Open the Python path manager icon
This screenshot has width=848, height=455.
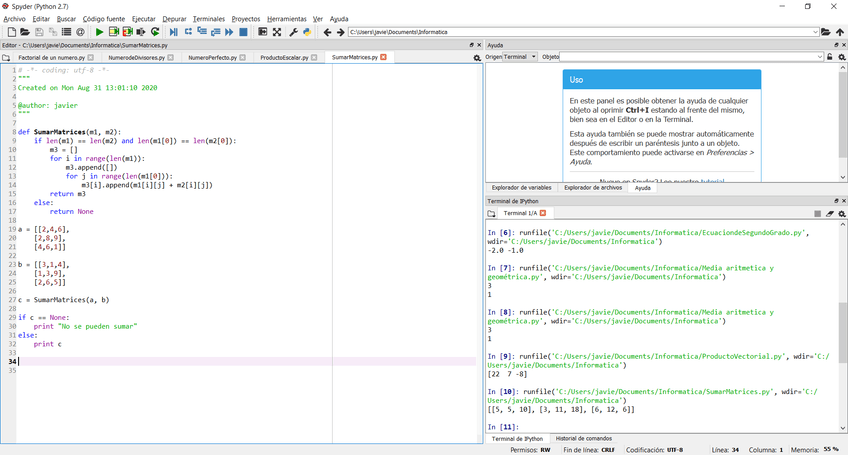click(307, 32)
